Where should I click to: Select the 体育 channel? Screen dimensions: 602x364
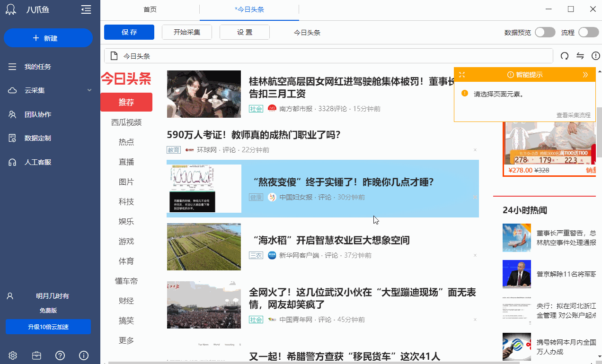click(126, 261)
